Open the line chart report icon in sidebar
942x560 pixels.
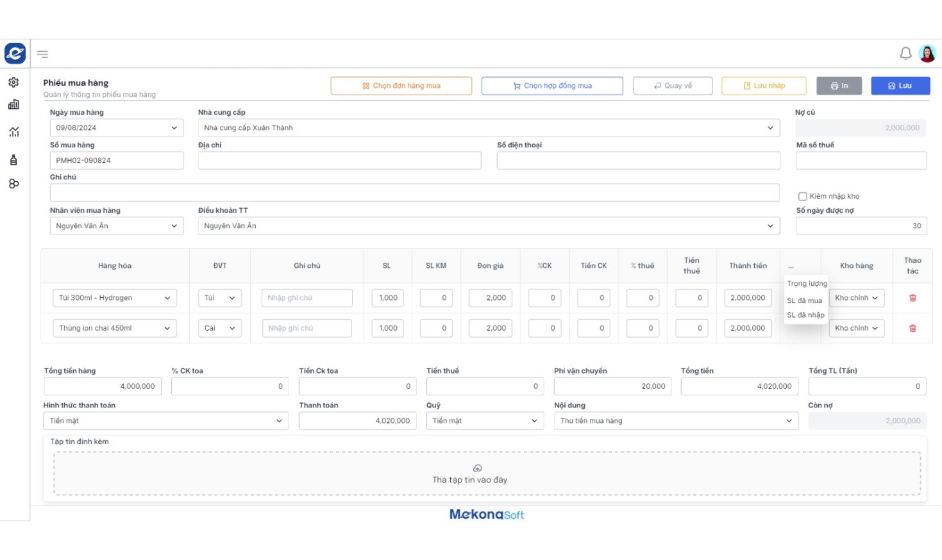pos(13,132)
